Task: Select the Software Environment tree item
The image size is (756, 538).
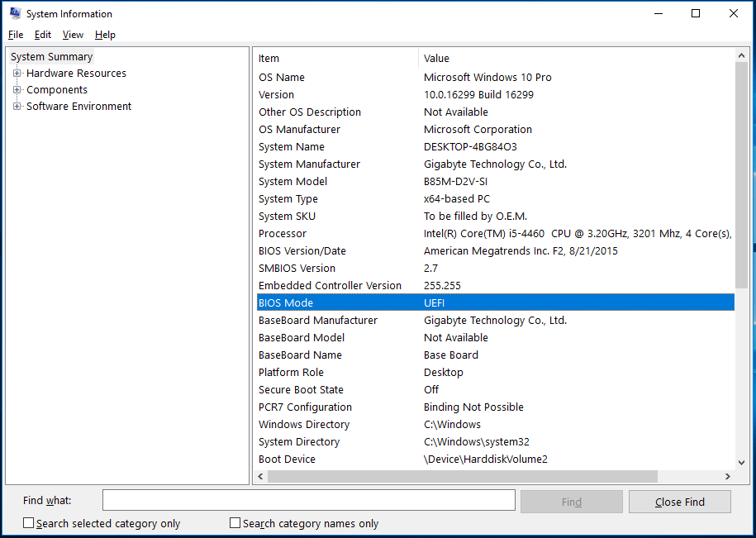Action: tap(78, 106)
